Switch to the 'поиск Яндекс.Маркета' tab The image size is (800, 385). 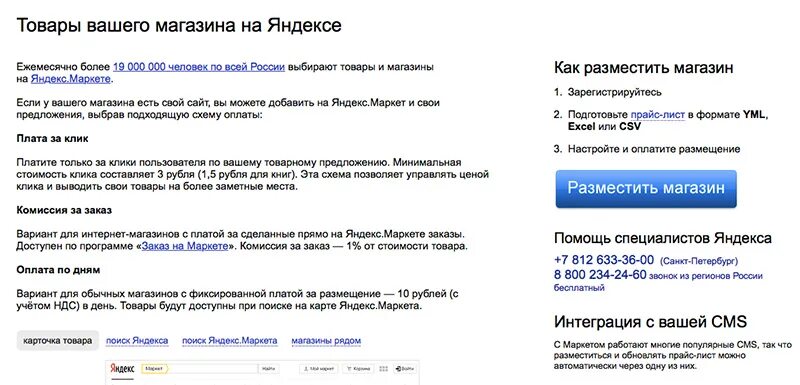point(230,341)
